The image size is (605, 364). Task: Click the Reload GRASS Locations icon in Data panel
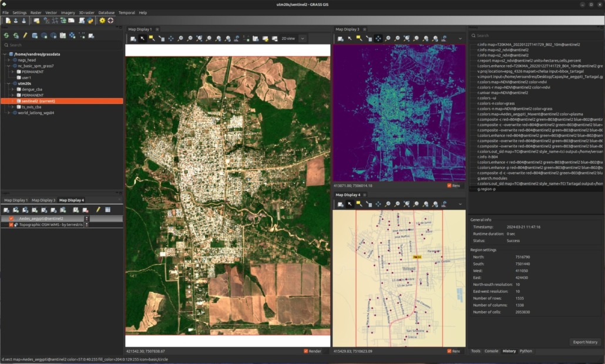[x=7, y=35]
